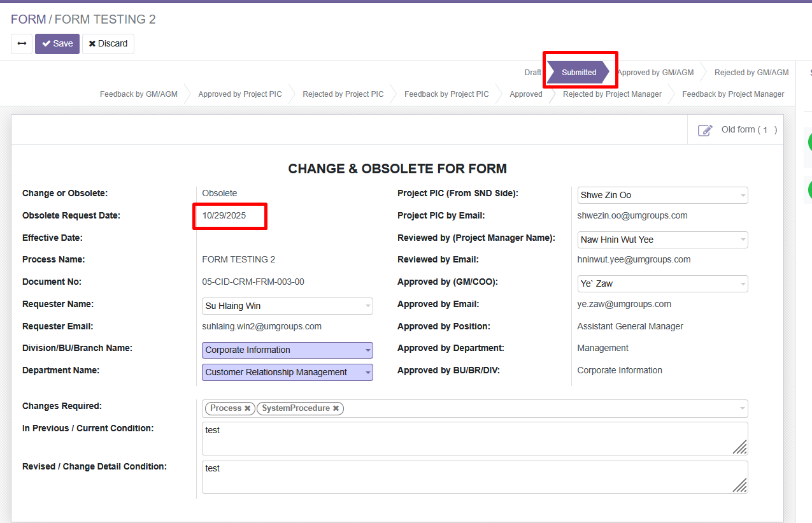Select the Rejected by Project PIC stage
The height and width of the screenshot is (523, 812).
[x=343, y=94]
